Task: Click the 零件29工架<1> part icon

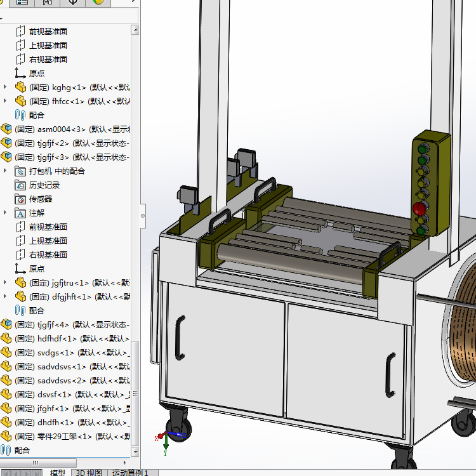Action: 6,436
